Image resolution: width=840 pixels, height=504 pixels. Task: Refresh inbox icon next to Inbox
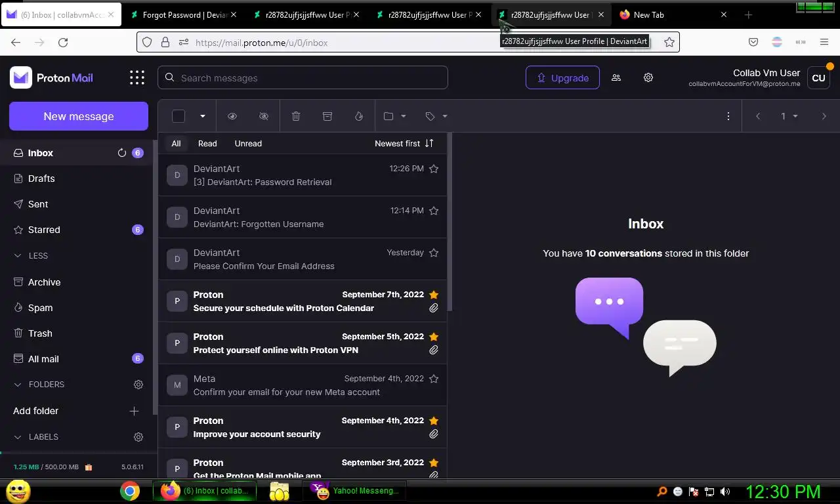121,153
